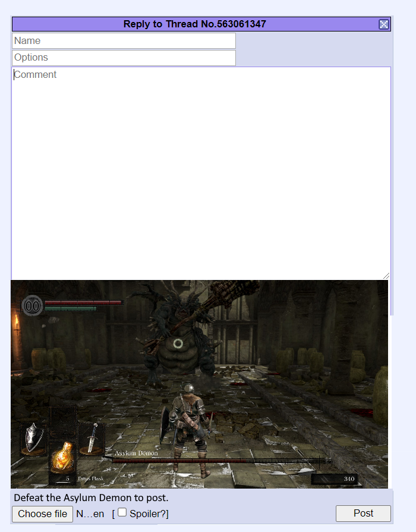The image size is (416, 532).
Task: Click the Choose file button
Action: point(42,514)
